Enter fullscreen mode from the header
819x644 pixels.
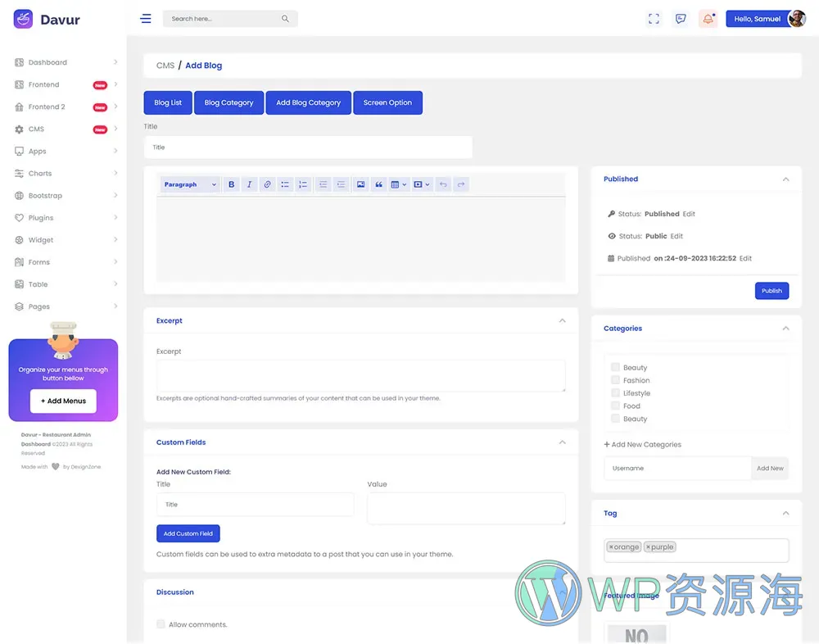coord(654,18)
